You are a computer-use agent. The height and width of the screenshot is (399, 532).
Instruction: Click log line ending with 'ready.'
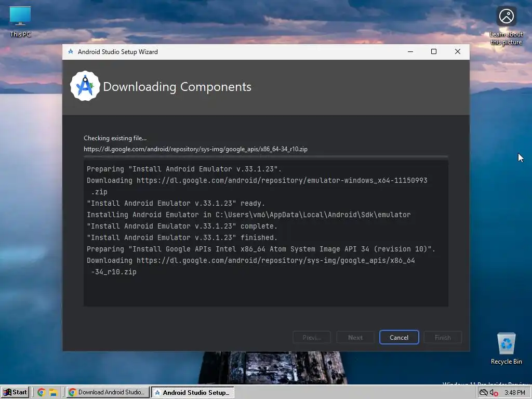click(176, 203)
